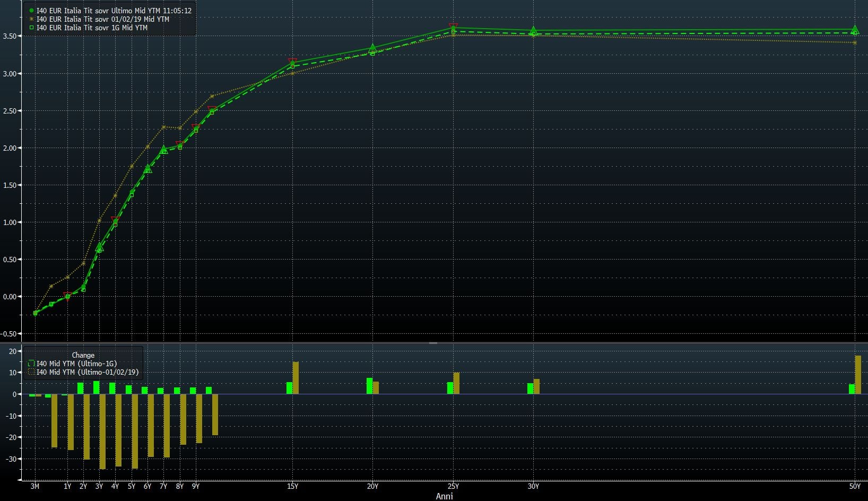Select red triangle marker at 25Y curve point
The height and width of the screenshot is (501, 868).
pyautogui.click(x=453, y=26)
